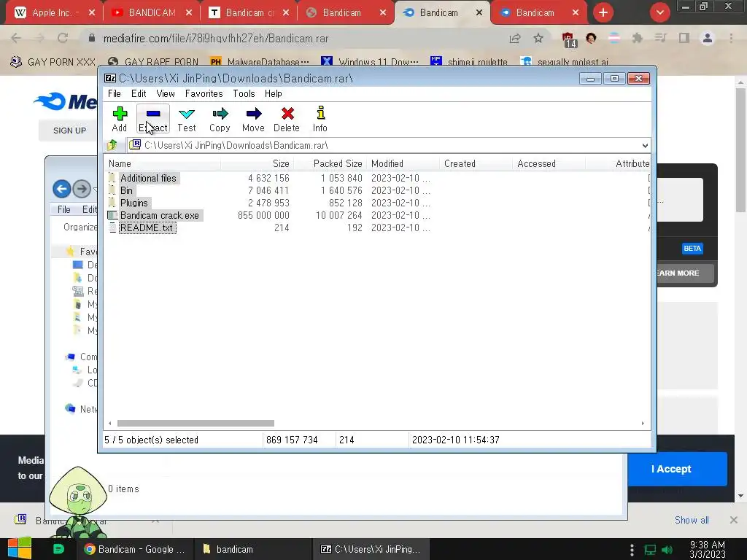
Task: Sort by Packed Size column
Action: click(330, 164)
